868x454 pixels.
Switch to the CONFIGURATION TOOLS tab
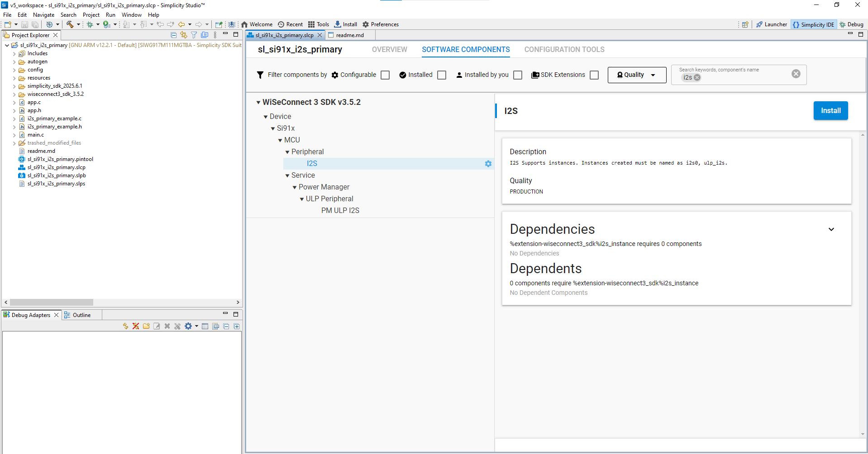564,49
